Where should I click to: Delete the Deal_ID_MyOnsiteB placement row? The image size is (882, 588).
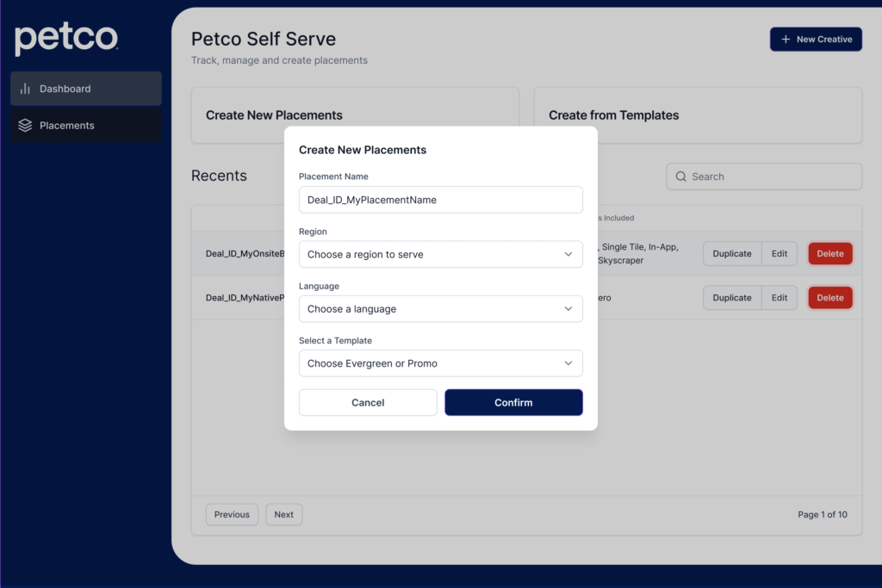tap(830, 254)
